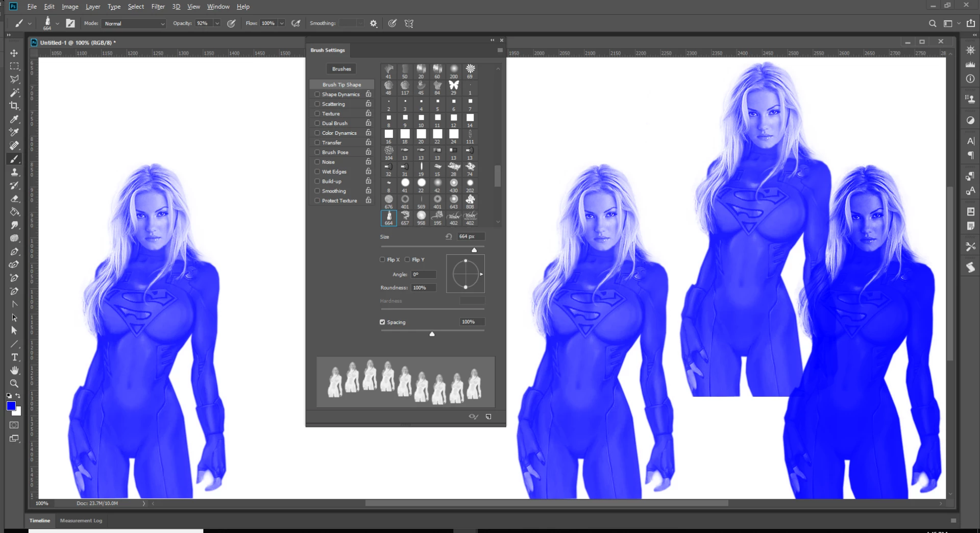This screenshot has width=980, height=533.
Task: Enable Texture checkbox
Action: pos(317,114)
